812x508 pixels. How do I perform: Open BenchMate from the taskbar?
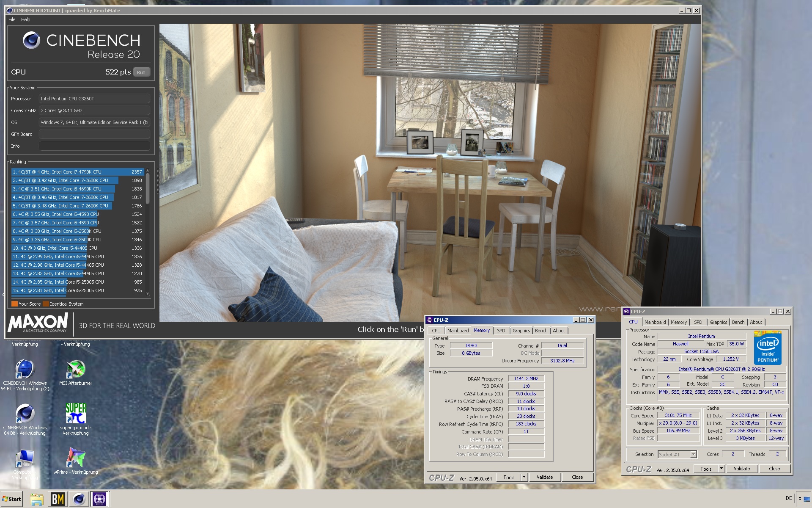(58, 499)
